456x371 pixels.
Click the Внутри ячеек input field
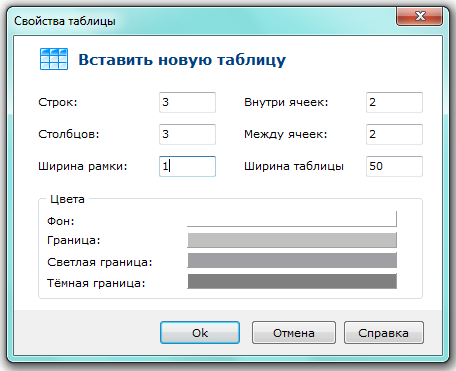[x=394, y=102]
